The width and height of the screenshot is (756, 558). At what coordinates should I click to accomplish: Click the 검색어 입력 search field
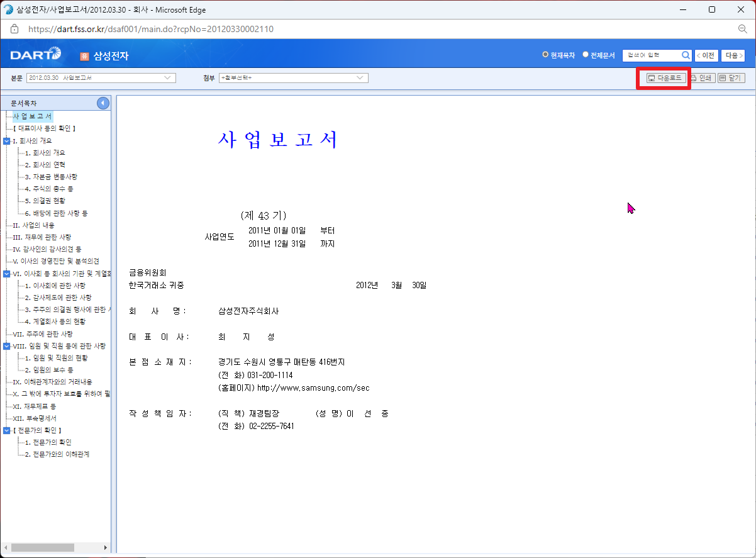click(652, 55)
